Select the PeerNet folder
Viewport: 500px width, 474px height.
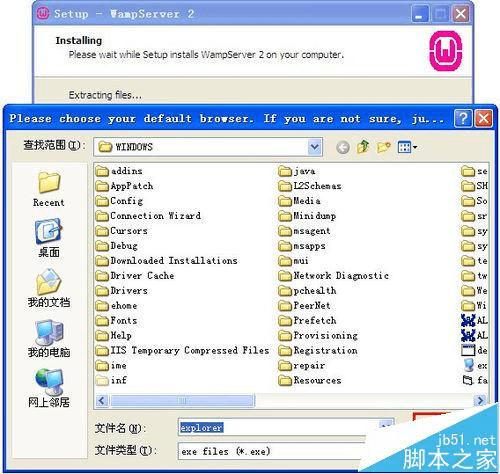[x=304, y=306]
